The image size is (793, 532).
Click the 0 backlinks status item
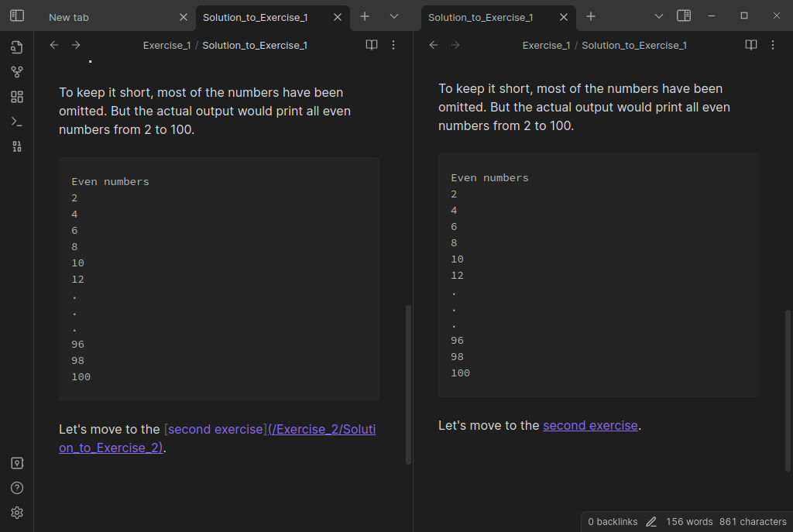(613, 521)
